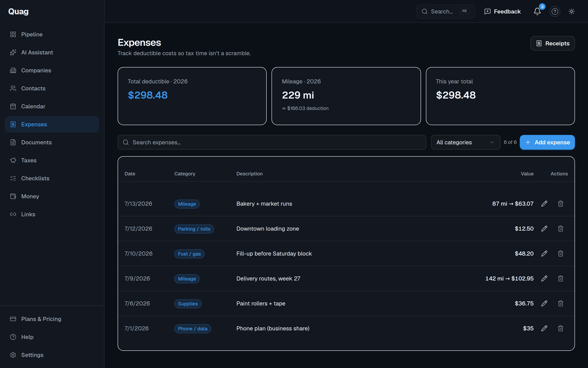
Task: Edit the Downtown loading zone expense
Action: pyautogui.click(x=544, y=229)
